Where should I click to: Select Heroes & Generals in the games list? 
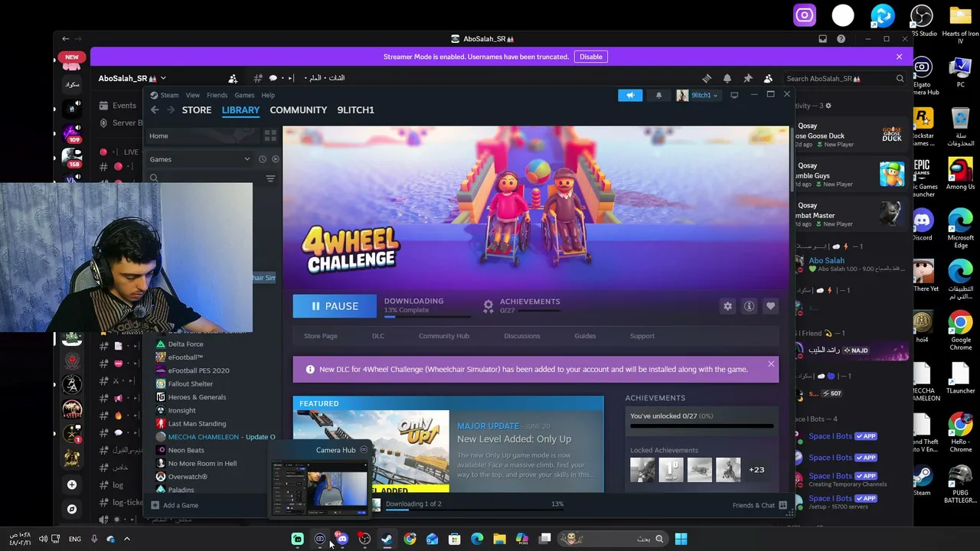coord(197,397)
